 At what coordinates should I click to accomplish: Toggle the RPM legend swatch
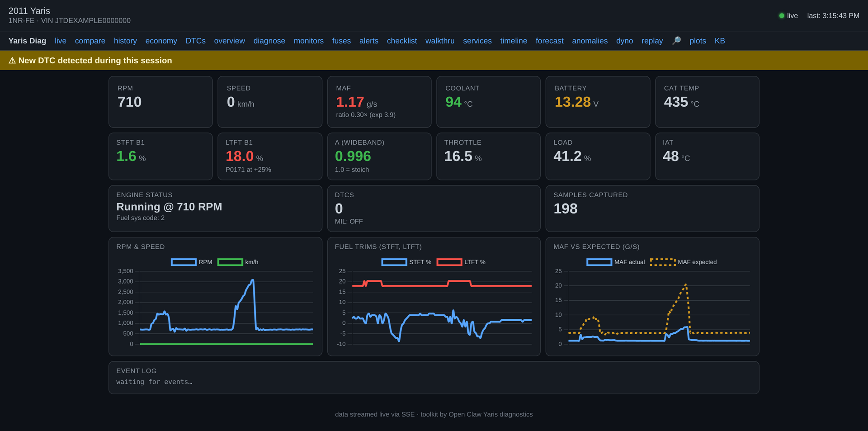coord(184,262)
